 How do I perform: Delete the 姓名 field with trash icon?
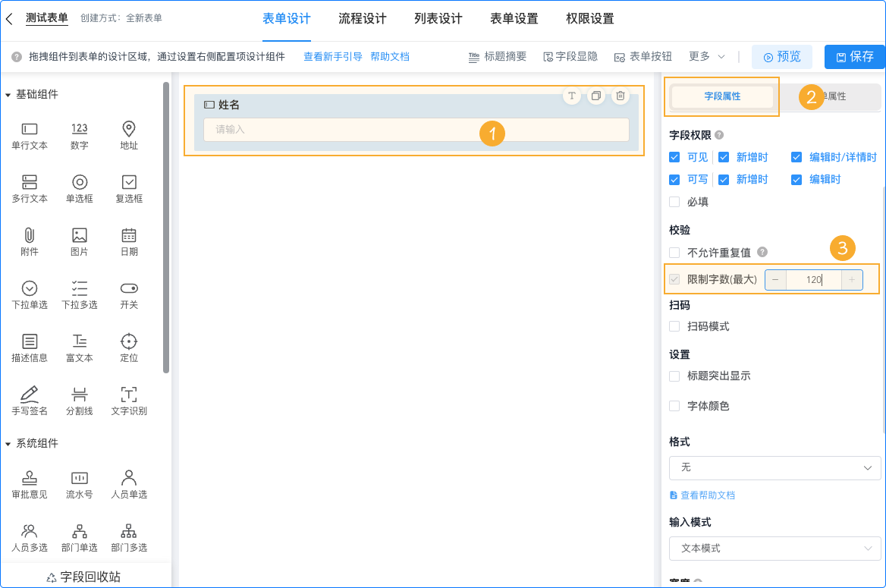620,96
